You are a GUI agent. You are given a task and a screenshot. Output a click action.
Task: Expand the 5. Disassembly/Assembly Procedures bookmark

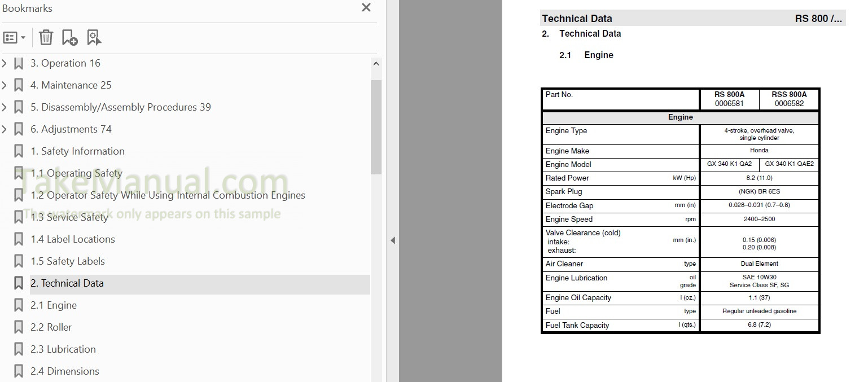coord(5,107)
